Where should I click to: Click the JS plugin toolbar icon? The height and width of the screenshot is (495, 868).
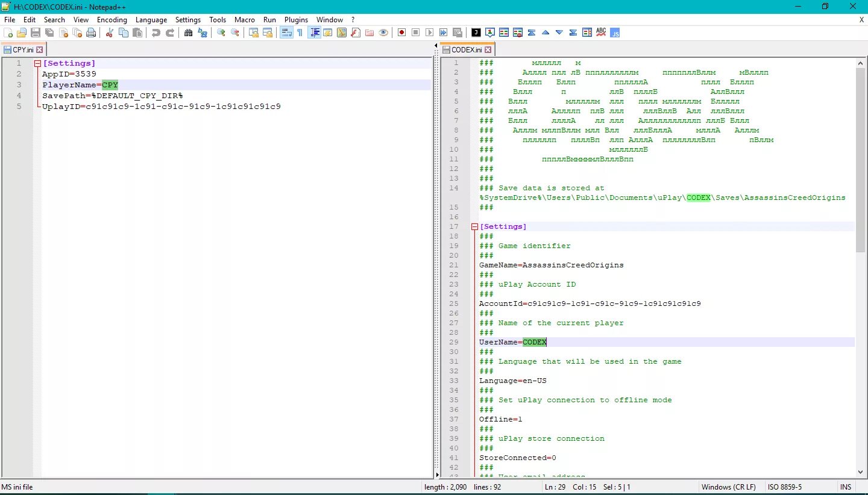[x=615, y=33]
